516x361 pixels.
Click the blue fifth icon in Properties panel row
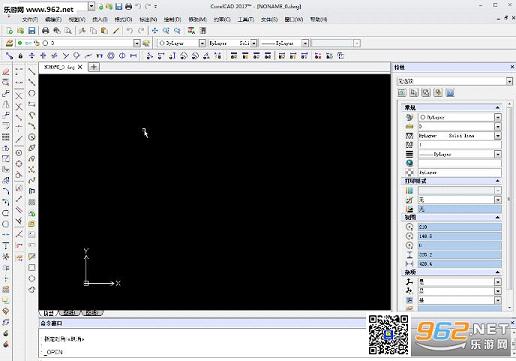tap(450, 93)
